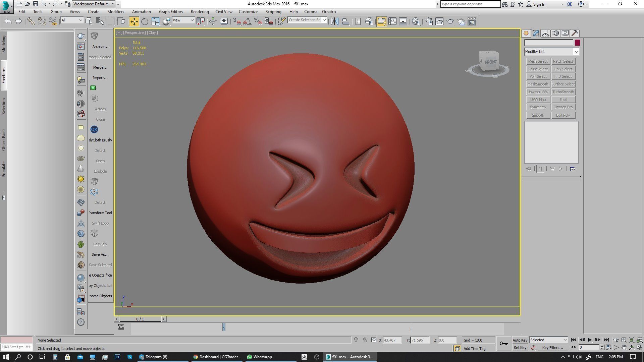The image size is (644, 362).
Task: Switch to the Freeform ribbon tab
Action: pyautogui.click(x=4, y=75)
